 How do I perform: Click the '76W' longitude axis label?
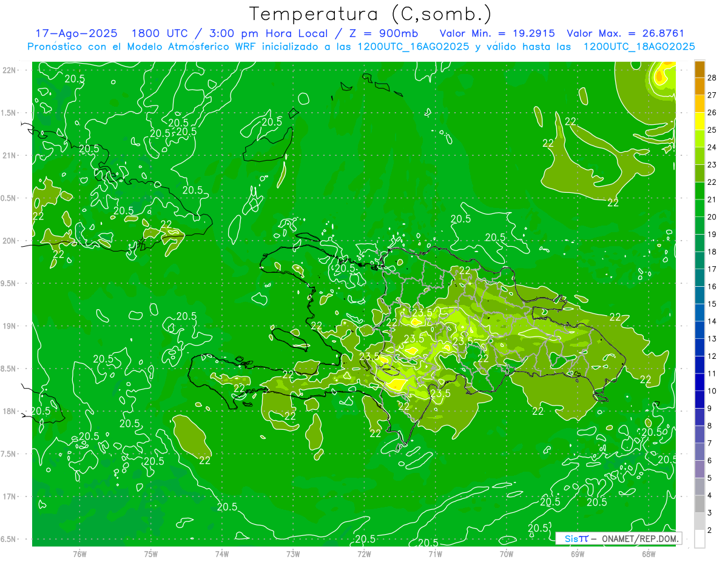pos(79,554)
